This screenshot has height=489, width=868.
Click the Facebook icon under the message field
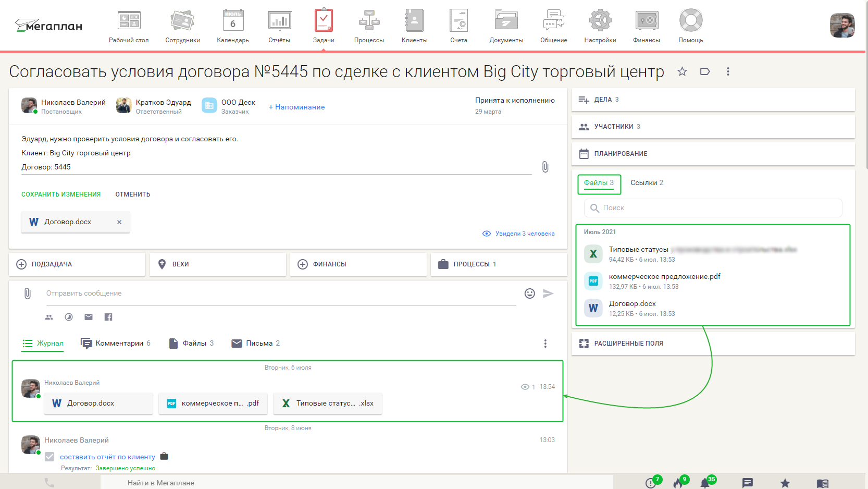pos(108,317)
